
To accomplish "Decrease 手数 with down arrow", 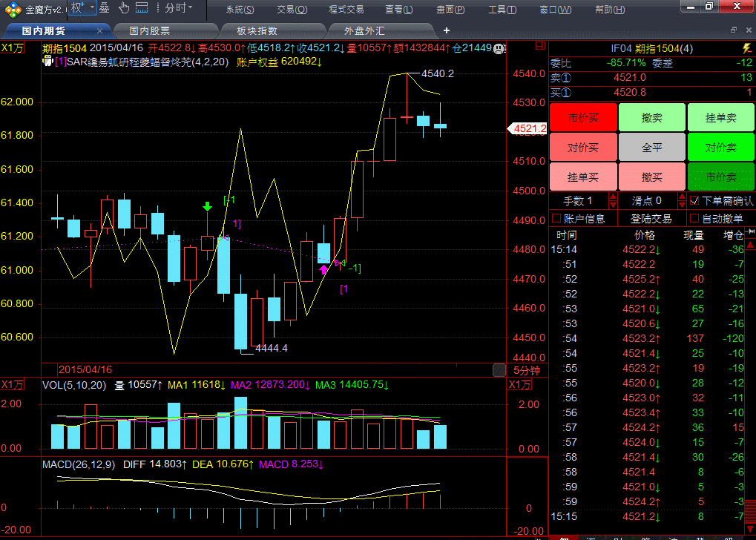I will coord(613,205).
